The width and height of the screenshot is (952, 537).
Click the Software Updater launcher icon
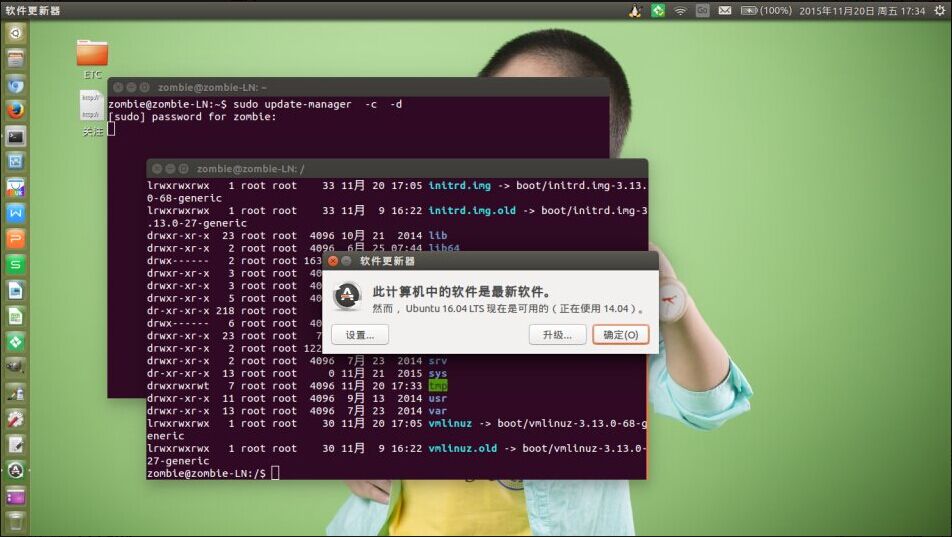click(15, 470)
